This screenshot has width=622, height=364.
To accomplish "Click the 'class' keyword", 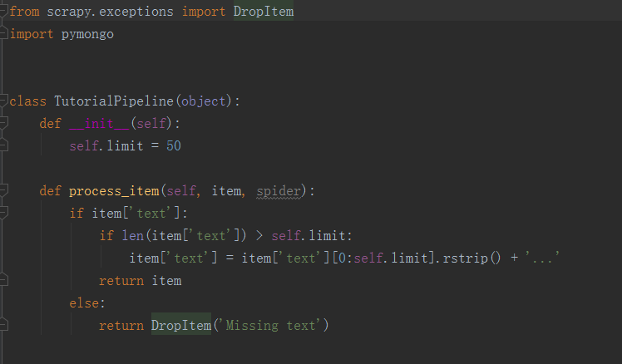I will point(27,101).
